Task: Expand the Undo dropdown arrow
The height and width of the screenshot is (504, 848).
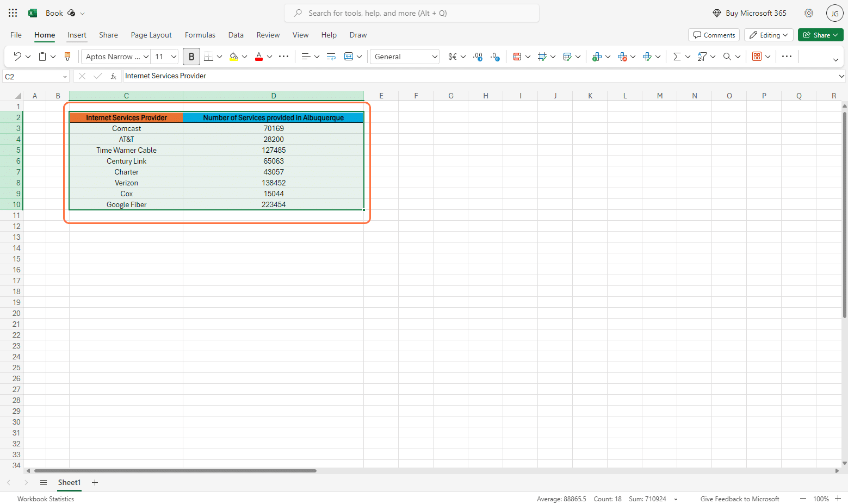Action: [28, 57]
